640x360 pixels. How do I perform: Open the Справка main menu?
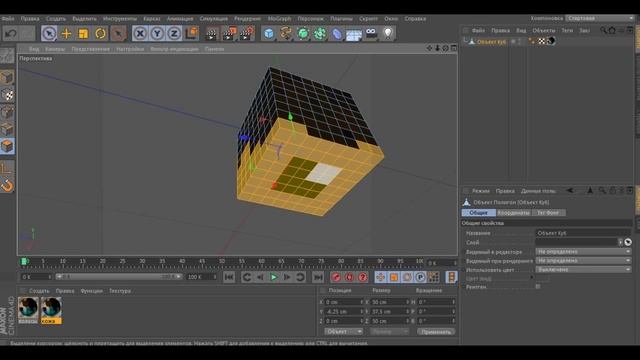[x=415, y=19]
